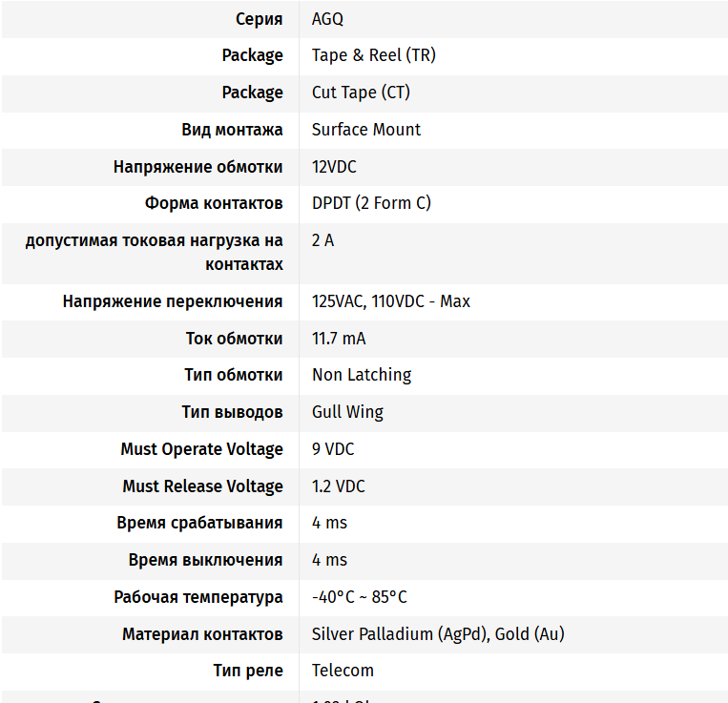The height and width of the screenshot is (703, 728).
Task: Select the Surface Mount value
Action: [365, 130]
